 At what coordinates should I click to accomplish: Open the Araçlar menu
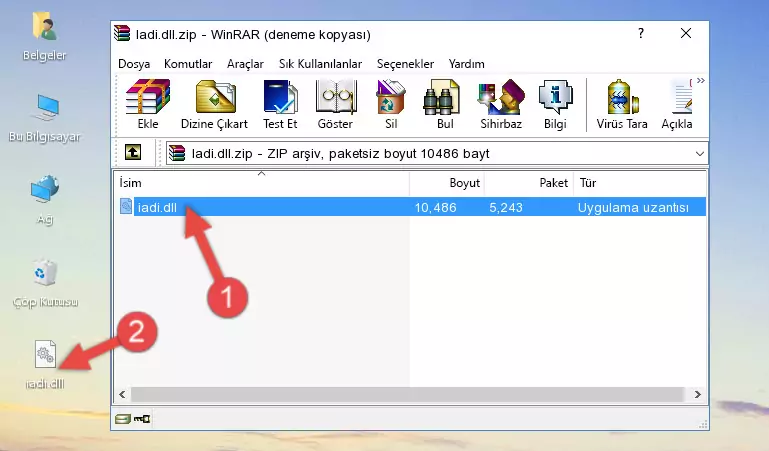(245, 64)
